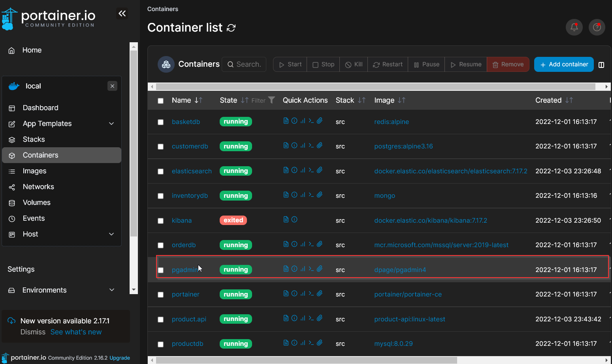Screen dimensions: 612x364
Task: Open stats icon for customerdb
Action: pyautogui.click(x=303, y=145)
